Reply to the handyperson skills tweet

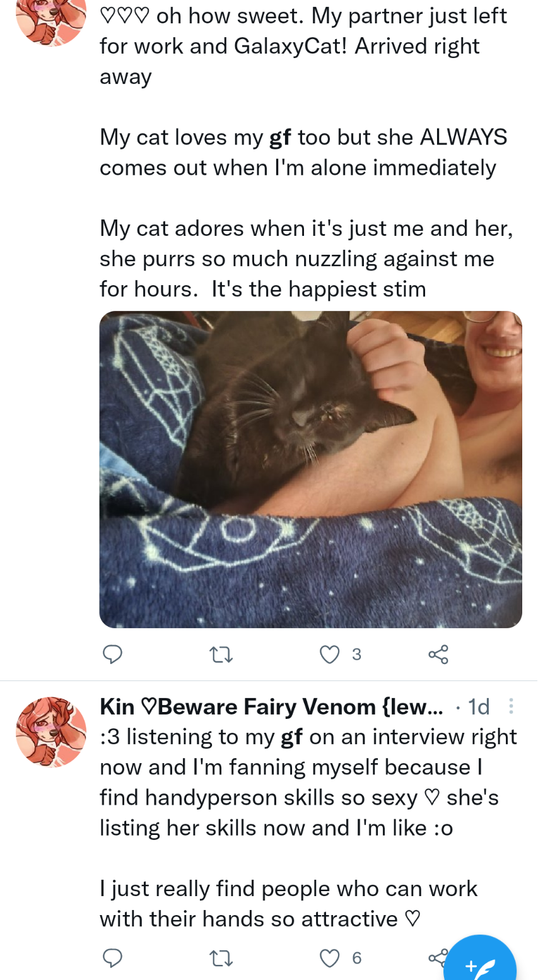point(112,958)
